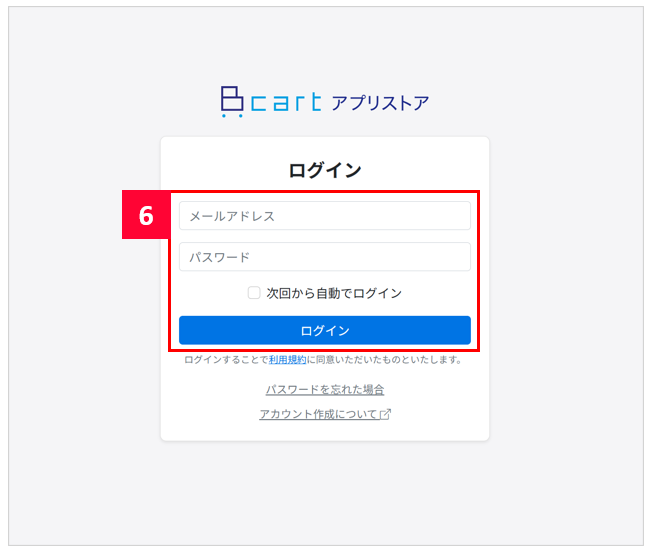Click the blue "cart" wordmark in header
The height and width of the screenshot is (553, 655).
[x=286, y=102]
